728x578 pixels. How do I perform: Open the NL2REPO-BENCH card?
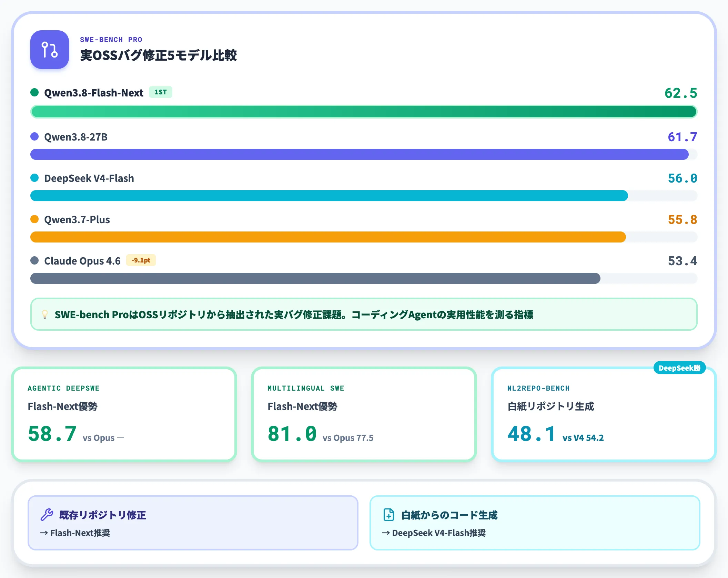604,414
